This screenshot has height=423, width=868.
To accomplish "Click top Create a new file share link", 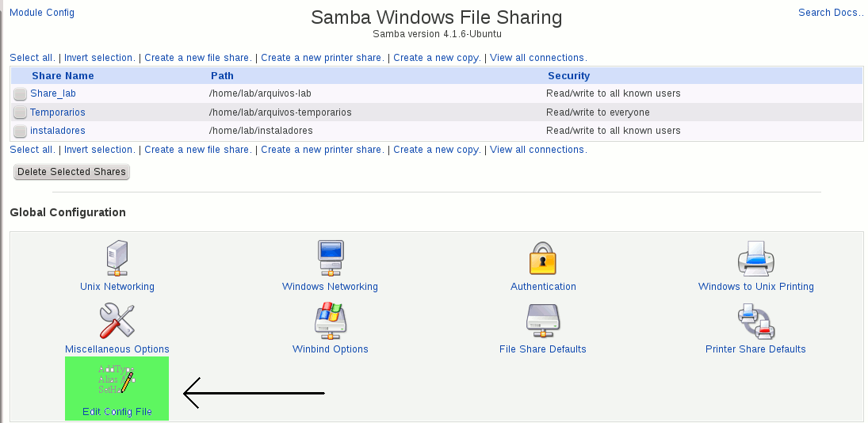I will pos(198,58).
